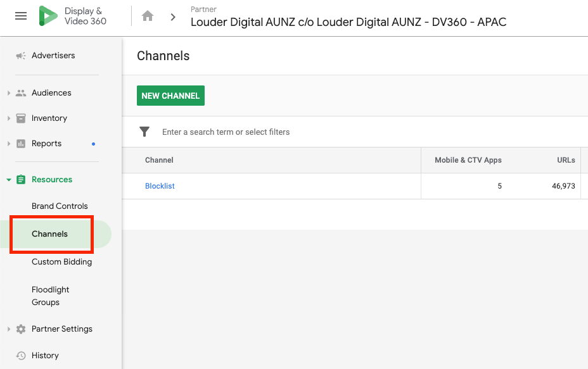The height and width of the screenshot is (369, 588).
Task: Sort by the URLs column header
Action: 566,160
